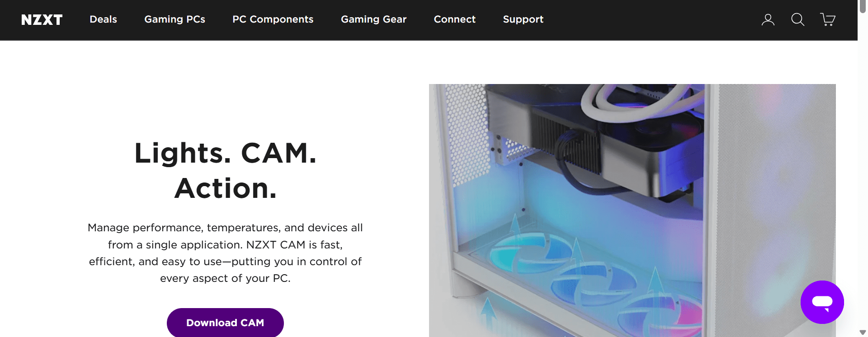Click the PC case product image
This screenshot has height=337, width=868.
(x=632, y=211)
